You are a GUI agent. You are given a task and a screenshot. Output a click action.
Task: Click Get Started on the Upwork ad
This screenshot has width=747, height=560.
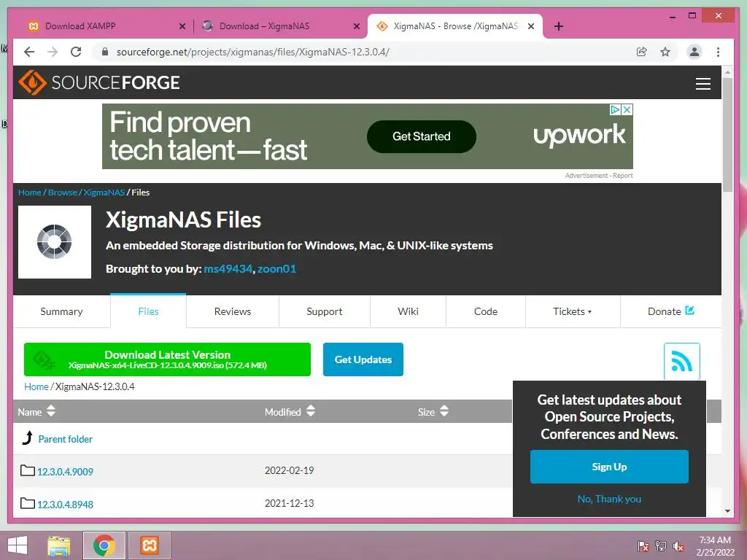(x=421, y=136)
